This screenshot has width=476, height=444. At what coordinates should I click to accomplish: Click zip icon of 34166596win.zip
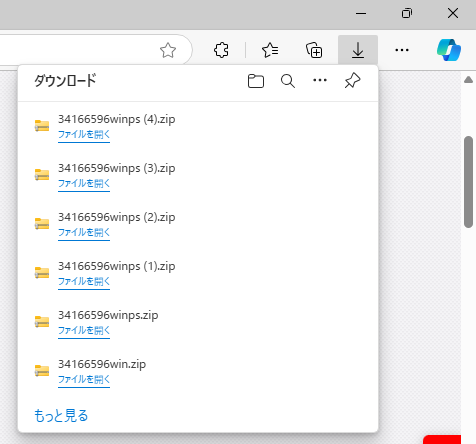coord(42,370)
